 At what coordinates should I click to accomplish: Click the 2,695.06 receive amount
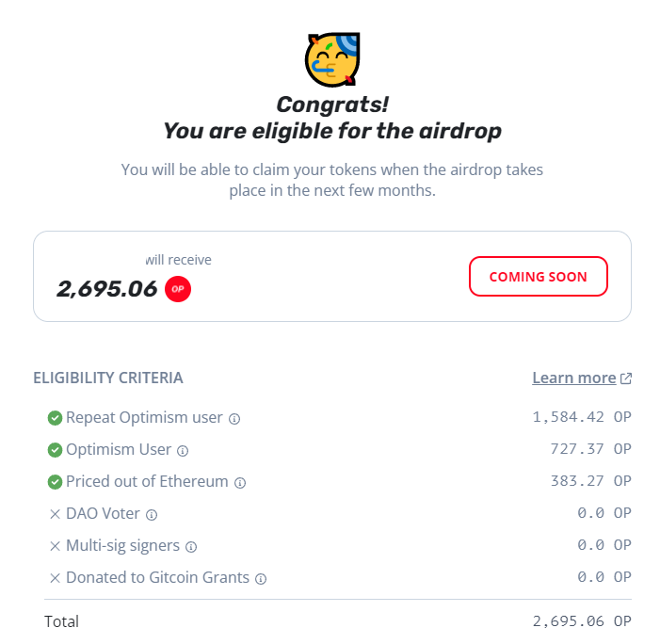[x=106, y=288]
